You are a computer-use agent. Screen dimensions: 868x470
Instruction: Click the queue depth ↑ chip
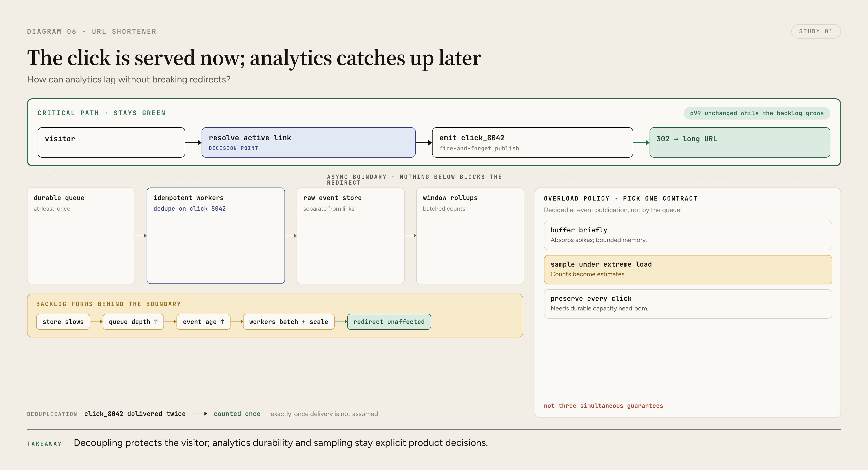[x=133, y=322]
